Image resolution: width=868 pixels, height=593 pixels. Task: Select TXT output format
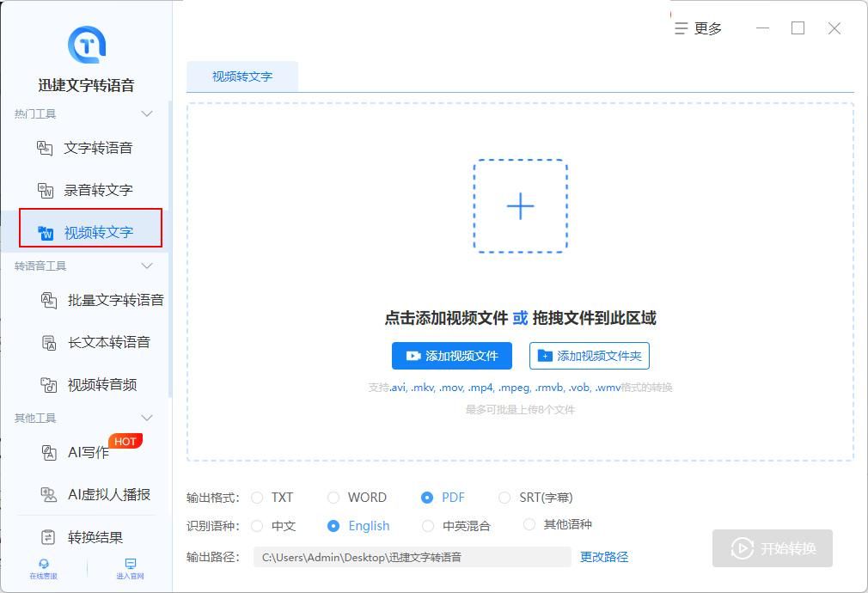[257, 498]
